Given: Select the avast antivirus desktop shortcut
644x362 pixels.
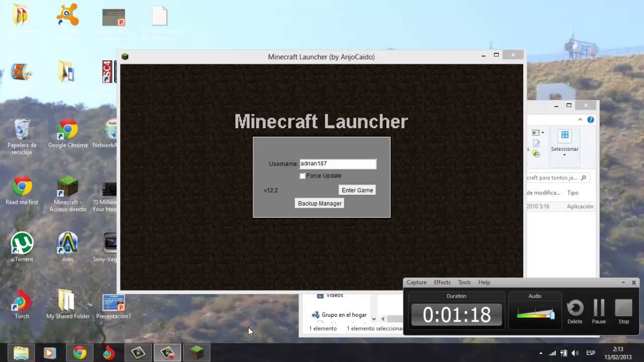Looking at the screenshot, I should [67, 15].
